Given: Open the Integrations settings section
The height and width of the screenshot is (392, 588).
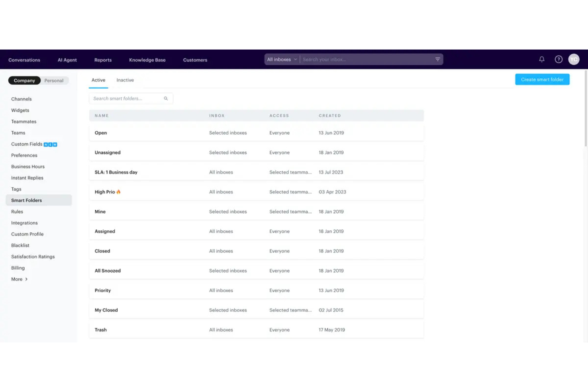Looking at the screenshot, I should tap(24, 223).
